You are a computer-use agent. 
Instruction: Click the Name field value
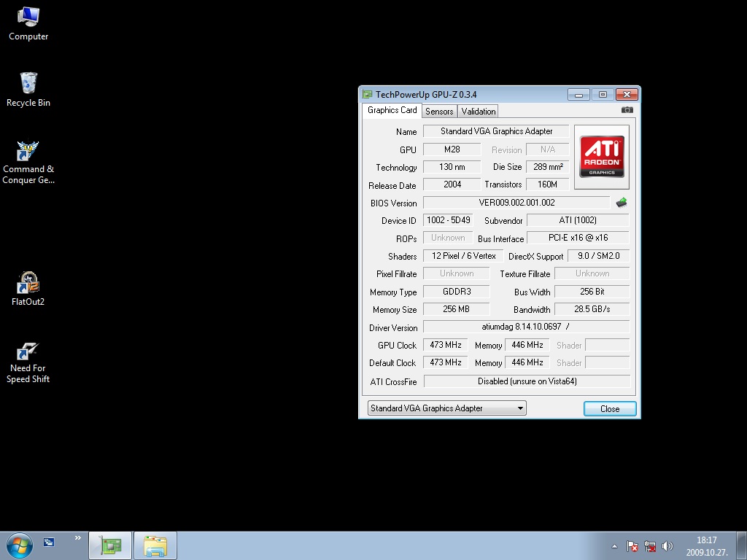point(496,131)
